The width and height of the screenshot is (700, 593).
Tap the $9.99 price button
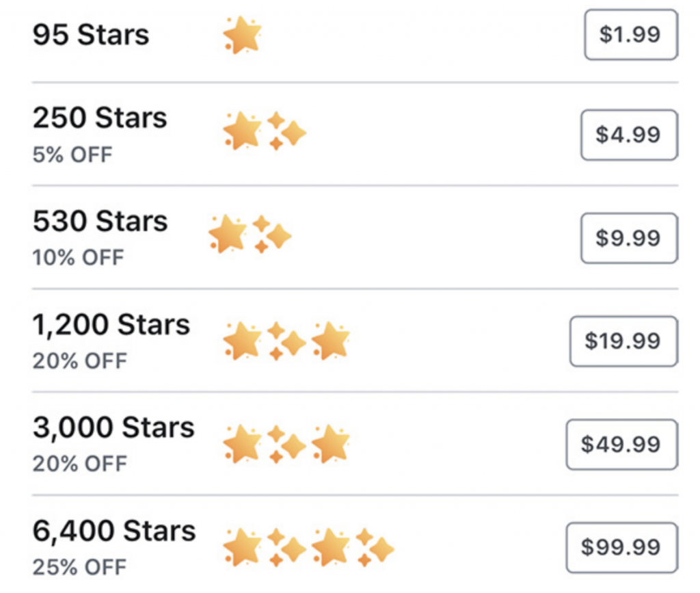click(x=629, y=238)
